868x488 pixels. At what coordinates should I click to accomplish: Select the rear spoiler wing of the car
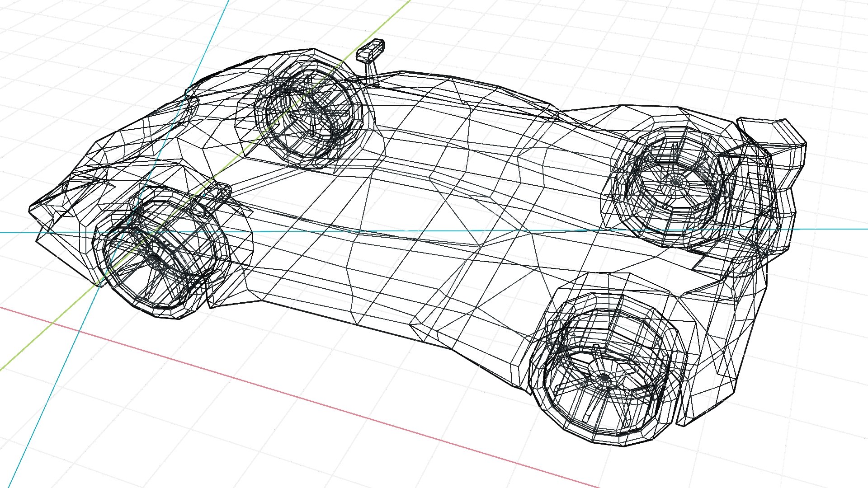[772, 154]
